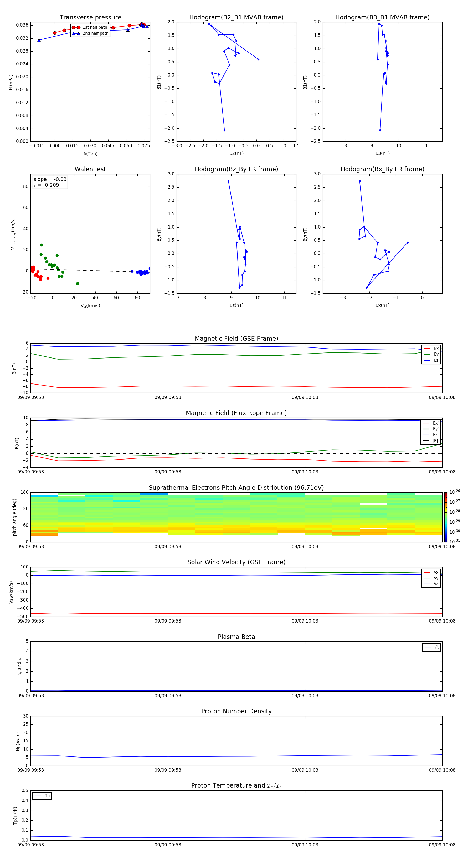Viewport: 473px width, 868px height.
Task: Click the 'B3(nT)' x-axis label
Action: pyautogui.click(x=382, y=153)
